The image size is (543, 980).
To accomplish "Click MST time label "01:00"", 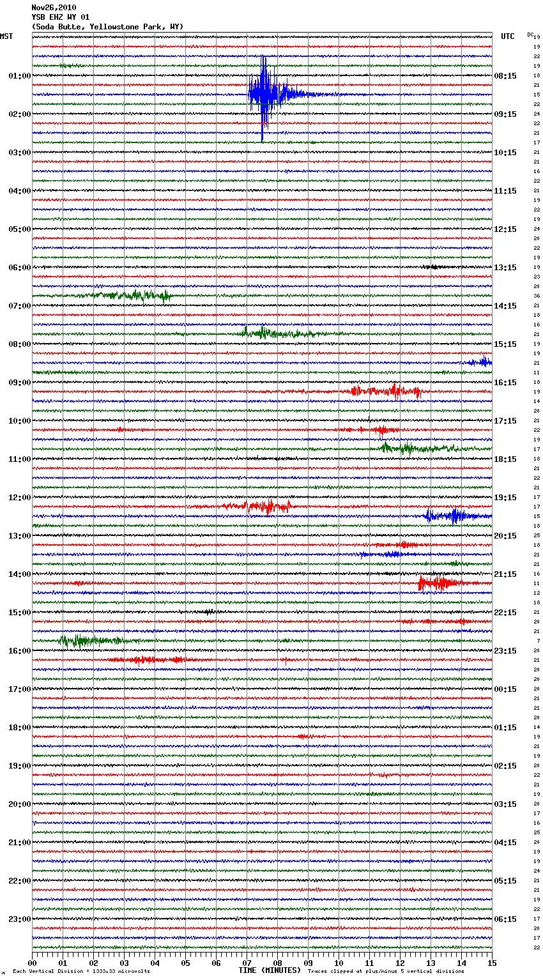I will (19, 76).
